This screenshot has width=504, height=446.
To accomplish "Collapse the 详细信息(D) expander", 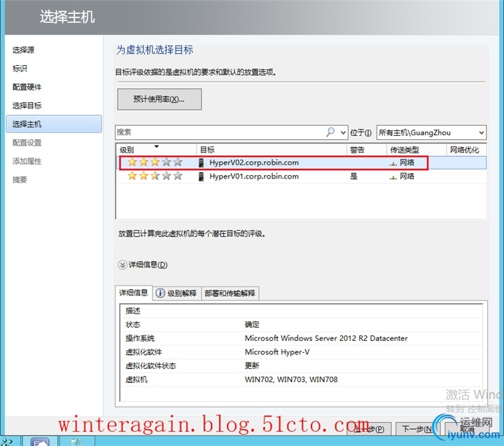I will click(x=122, y=265).
